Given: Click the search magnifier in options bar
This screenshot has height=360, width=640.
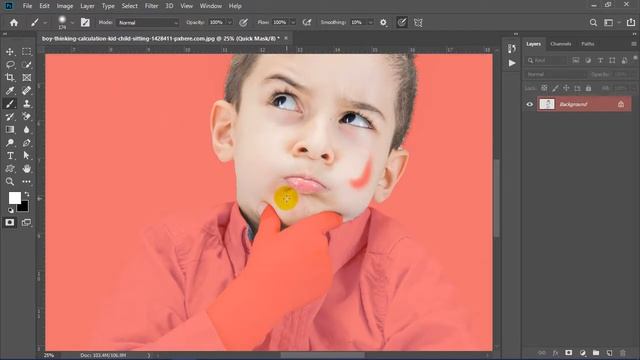Looking at the screenshot, I should [593, 23].
